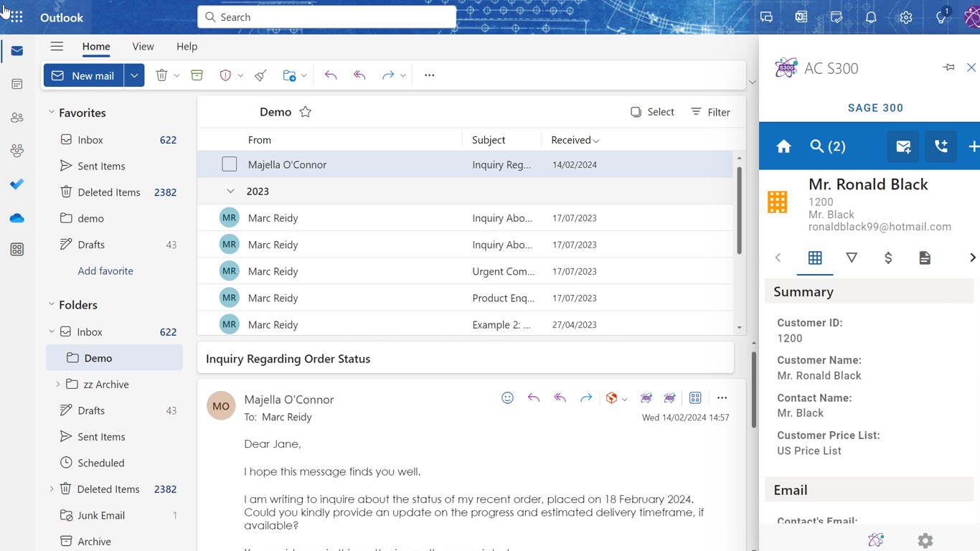Viewport: 980px width, 551px height.
Task: Click the Move to folder icon
Action: coord(289,75)
